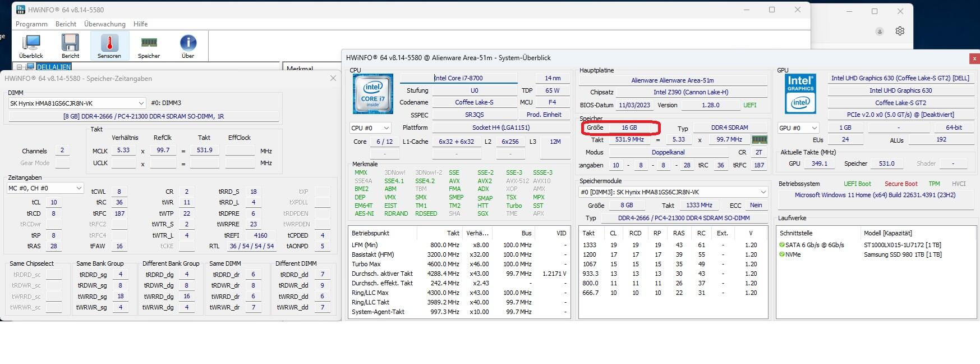Click the green NVMe status icon
This screenshot has height=364, width=980.
782,254
